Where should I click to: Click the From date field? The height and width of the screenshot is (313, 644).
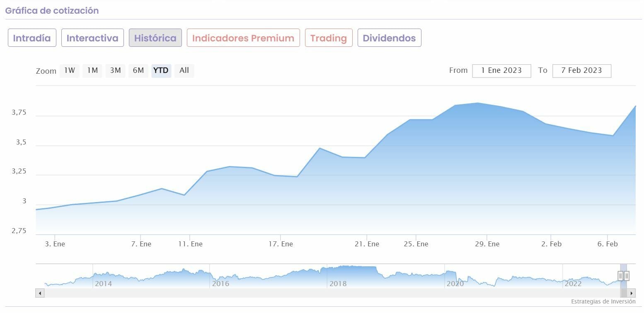[x=501, y=70]
